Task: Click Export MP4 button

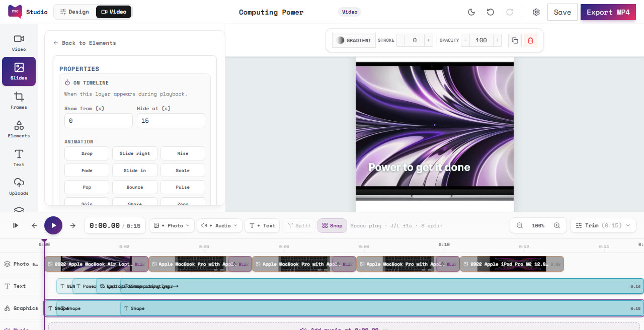Action: pos(608,12)
